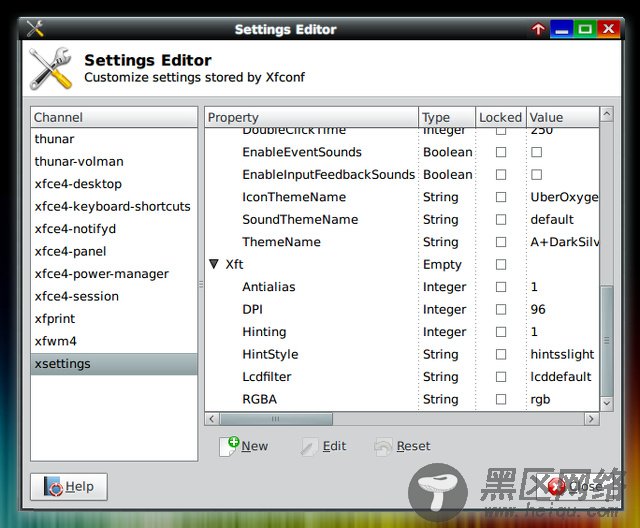
Task: Click the horizontal scrollbar right arrow
Action: tap(592, 419)
